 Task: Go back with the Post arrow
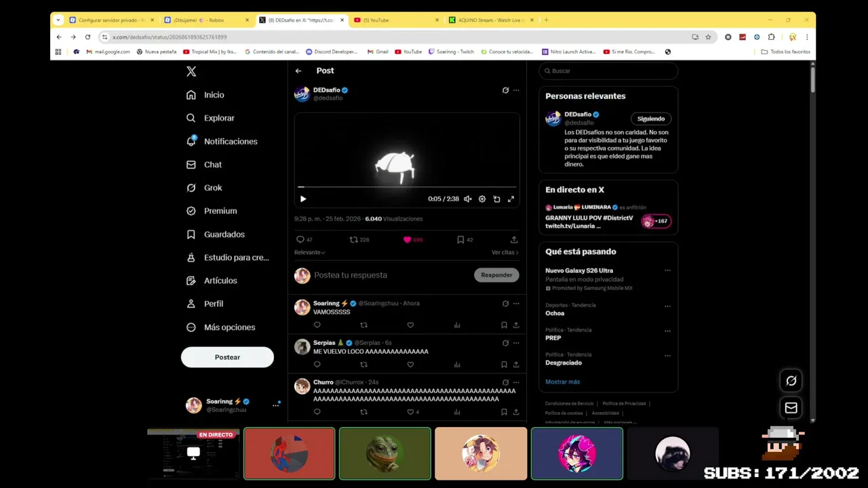pos(298,70)
